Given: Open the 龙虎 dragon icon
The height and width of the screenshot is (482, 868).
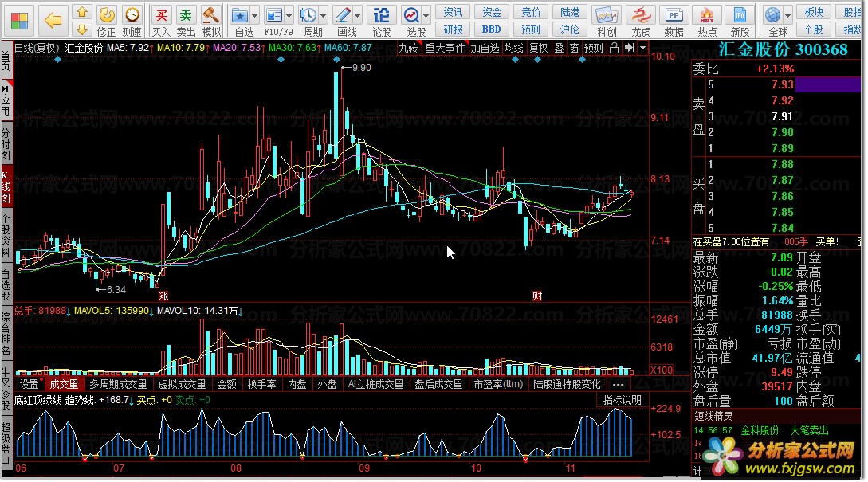Looking at the screenshot, I should coord(641,21).
